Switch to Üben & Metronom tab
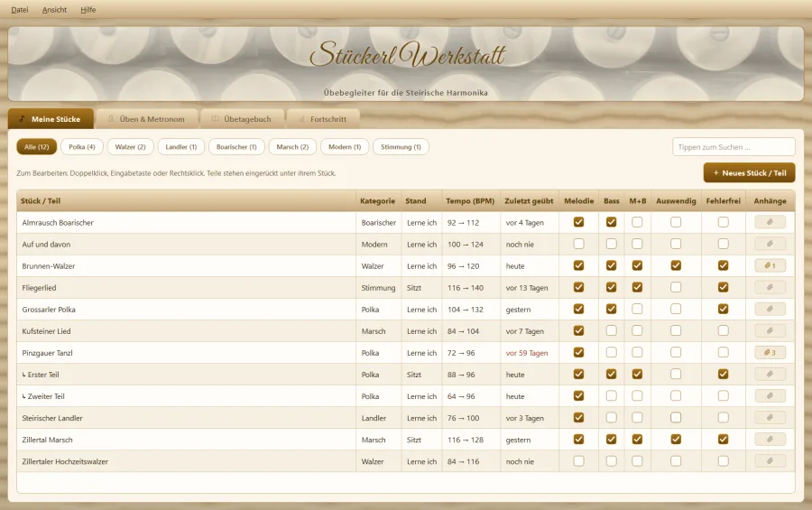The width and height of the screenshot is (812, 510). coord(147,119)
